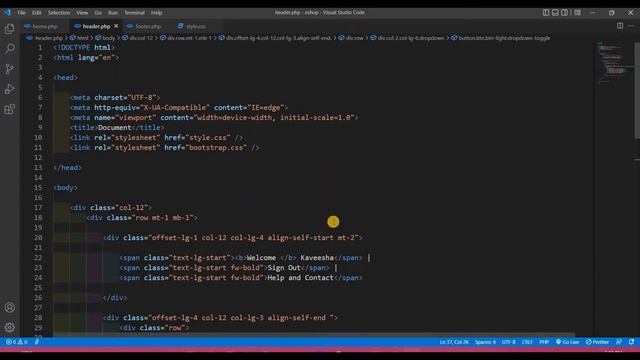Image resolution: width=640 pixels, height=360 pixels.
Task: Click the CRLF end-of-line status
Action: coord(527,342)
